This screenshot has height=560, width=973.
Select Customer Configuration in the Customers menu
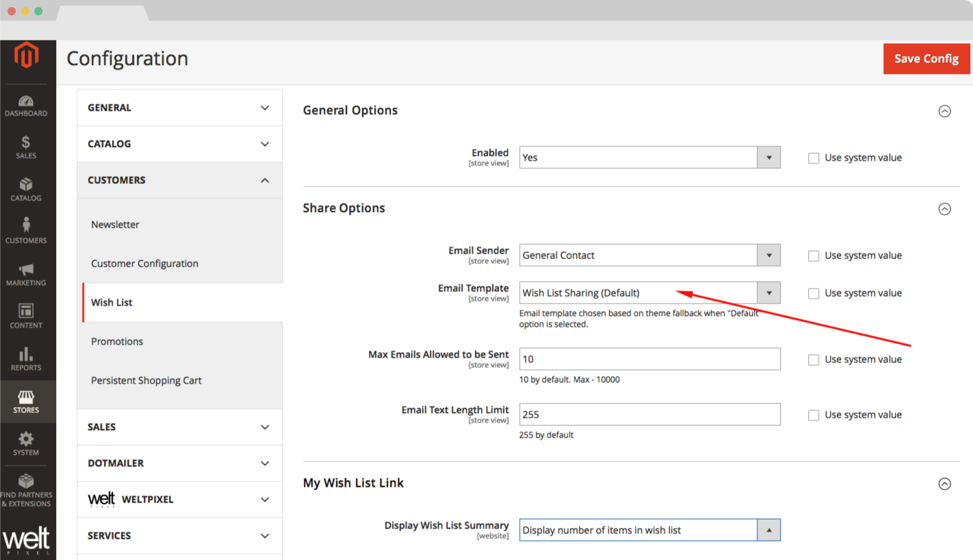(144, 264)
